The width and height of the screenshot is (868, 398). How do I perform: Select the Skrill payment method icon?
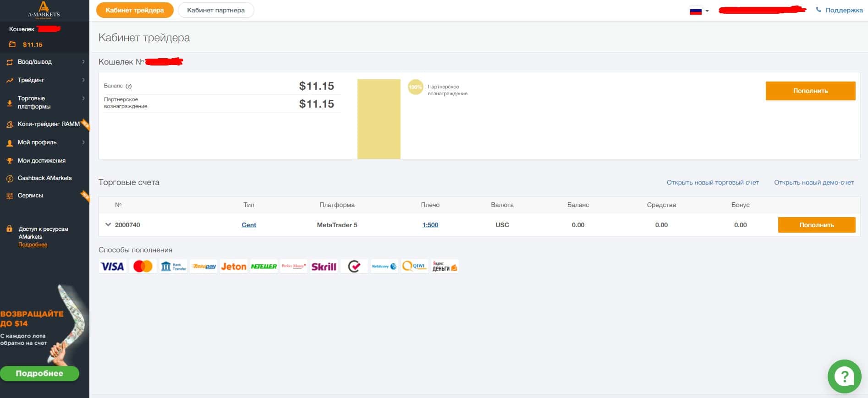(324, 267)
